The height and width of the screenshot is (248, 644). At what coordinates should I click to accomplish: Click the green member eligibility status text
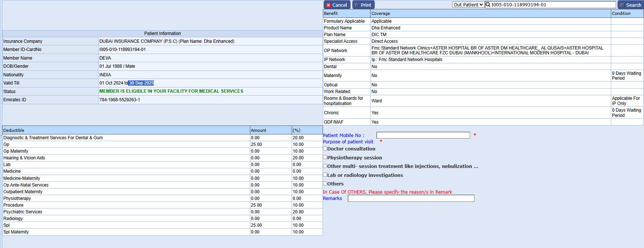coord(171,91)
